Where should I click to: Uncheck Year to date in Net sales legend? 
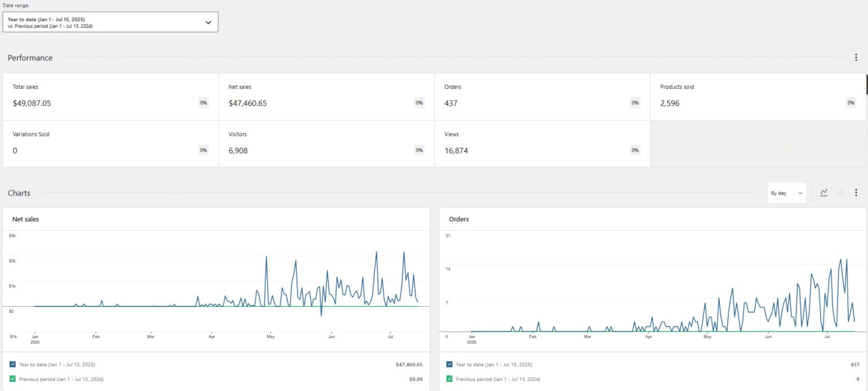point(12,364)
